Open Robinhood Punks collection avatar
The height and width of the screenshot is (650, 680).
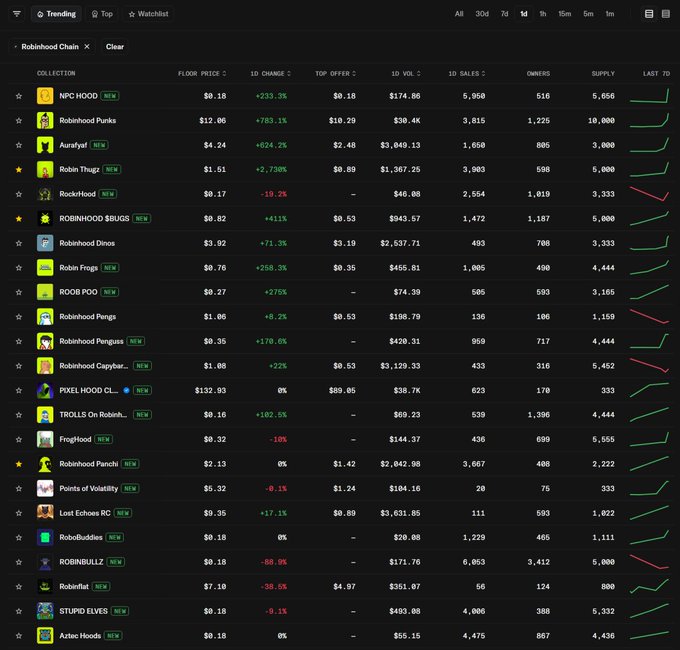(x=45, y=121)
